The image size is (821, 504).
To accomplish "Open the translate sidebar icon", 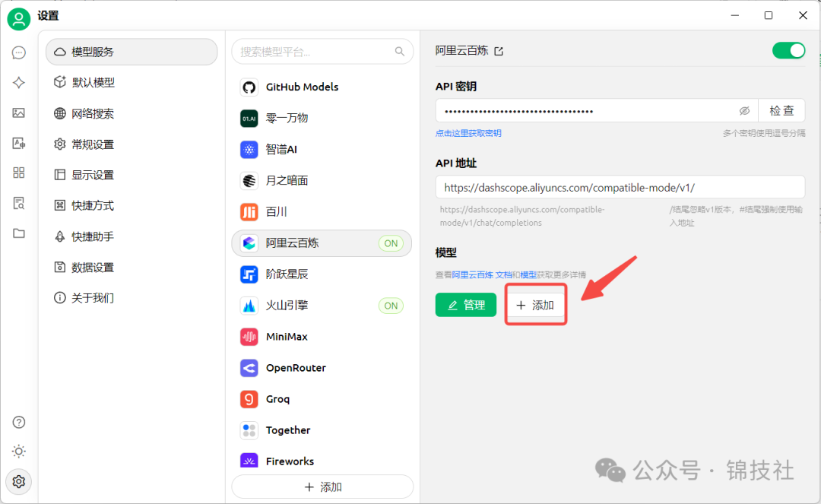I will tap(19, 143).
